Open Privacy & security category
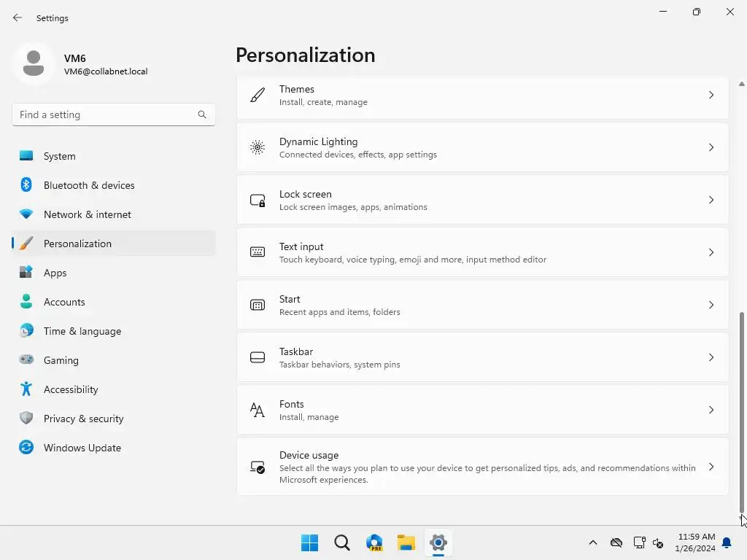747x560 pixels. [x=113, y=418]
